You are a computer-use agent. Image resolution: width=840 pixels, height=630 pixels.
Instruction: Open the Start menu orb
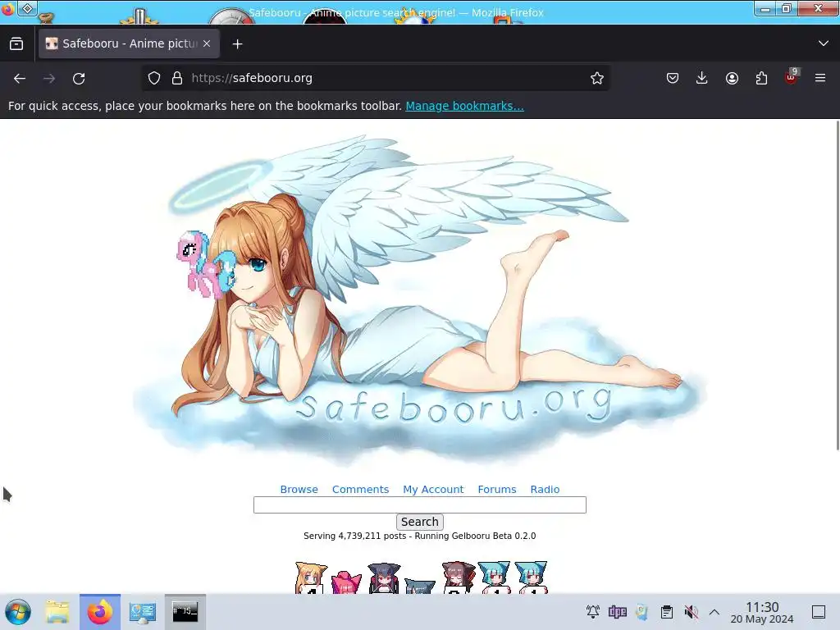pos(18,612)
